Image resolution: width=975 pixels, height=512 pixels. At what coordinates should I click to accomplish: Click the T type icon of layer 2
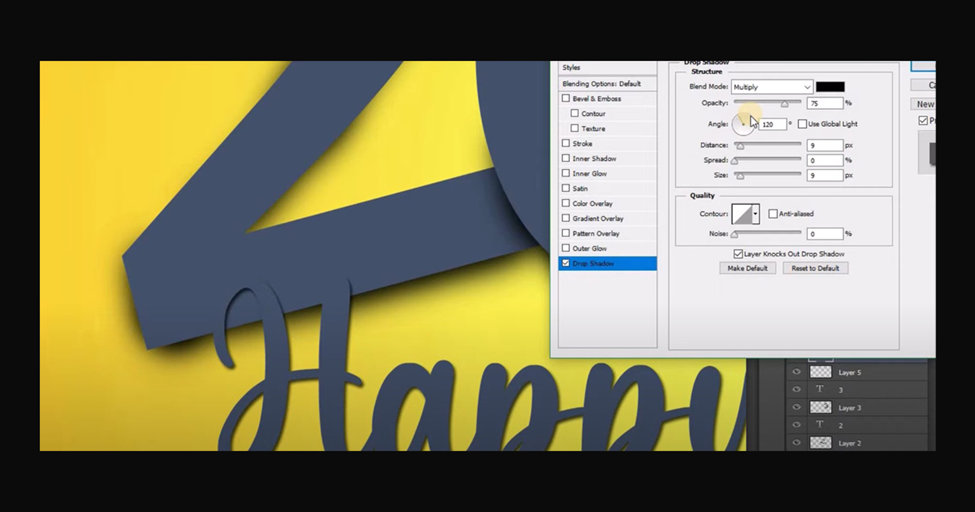tap(820, 425)
